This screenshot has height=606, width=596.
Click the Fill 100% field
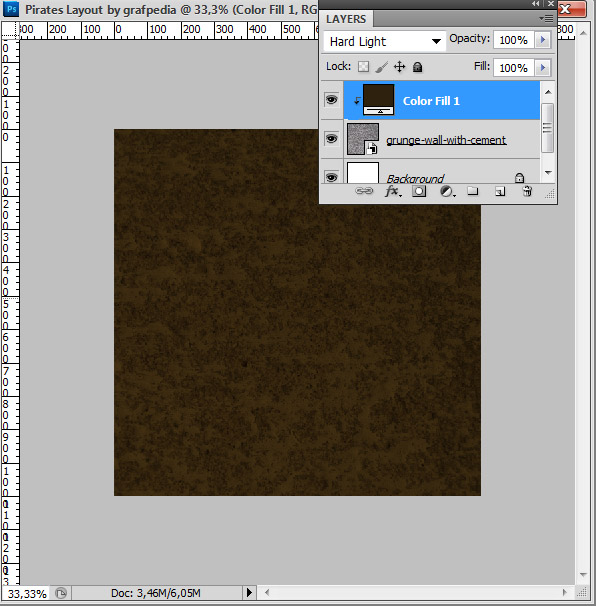coord(514,68)
